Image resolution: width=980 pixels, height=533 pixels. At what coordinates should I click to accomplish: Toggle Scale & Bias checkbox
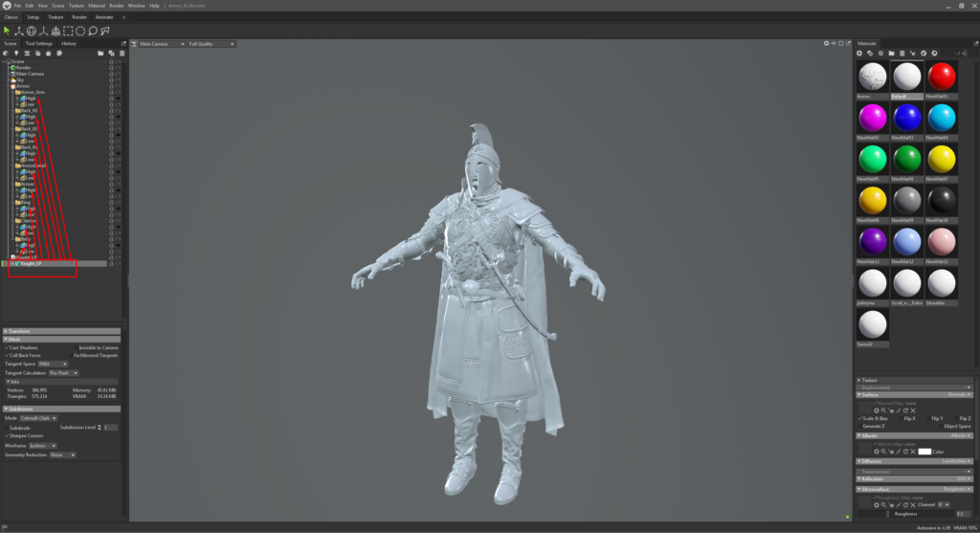[860, 418]
